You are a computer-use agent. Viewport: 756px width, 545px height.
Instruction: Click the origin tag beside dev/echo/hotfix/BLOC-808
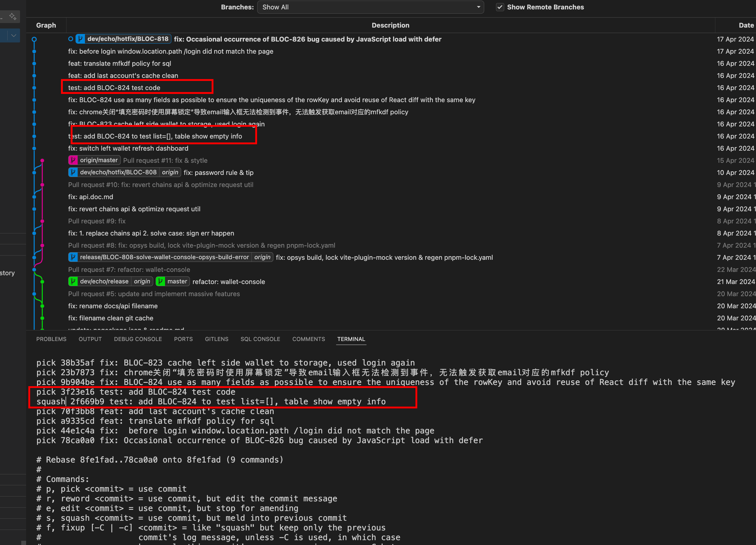pyautogui.click(x=170, y=172)
